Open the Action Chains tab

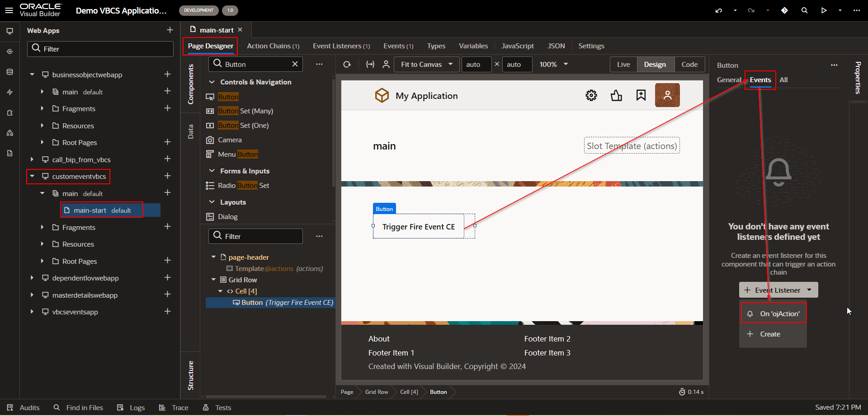(273, 46)
